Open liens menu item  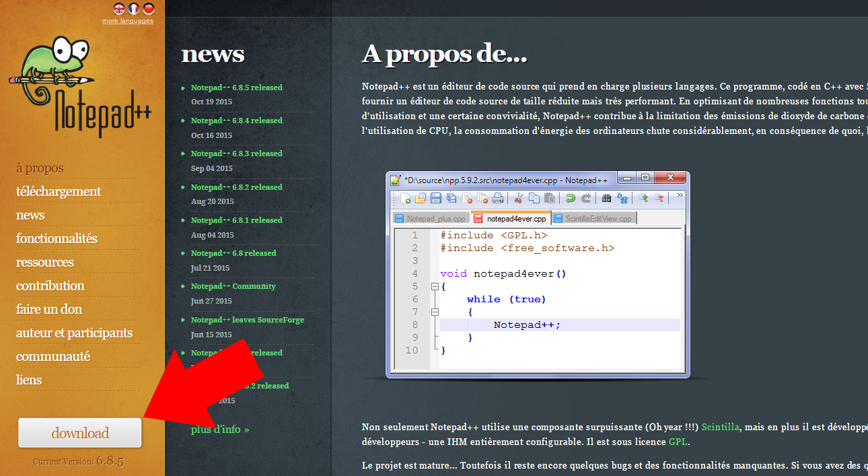point(29,380)
